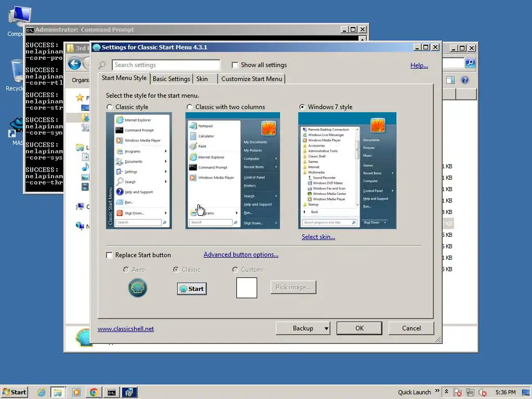
Task: Switch to Command Prompt taskbar button
Action: tap(112, 392)
